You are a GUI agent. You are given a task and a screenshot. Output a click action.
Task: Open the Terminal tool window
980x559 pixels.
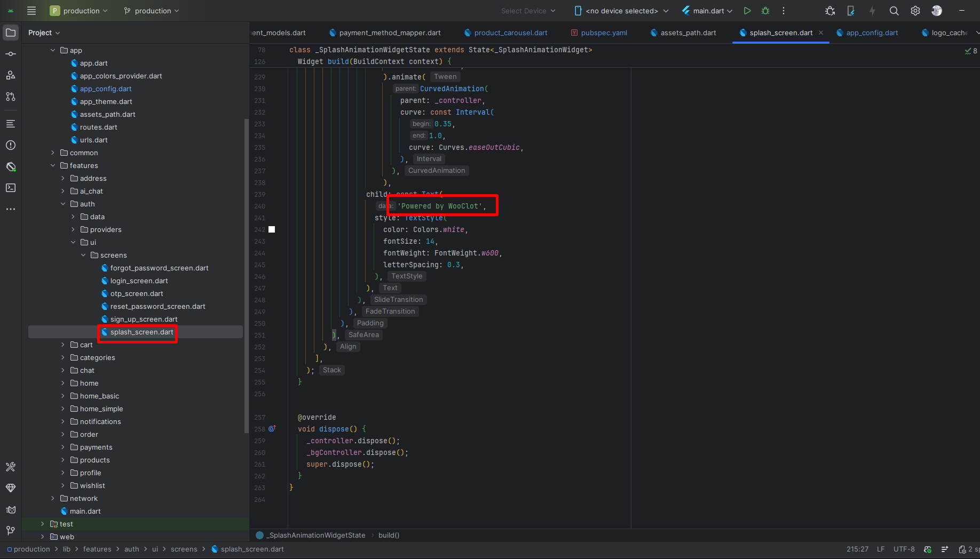click(x=11, y=188)
